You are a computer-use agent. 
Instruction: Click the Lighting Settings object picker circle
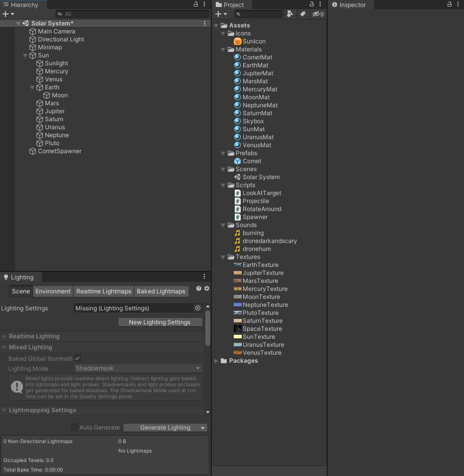click(197, 308)
